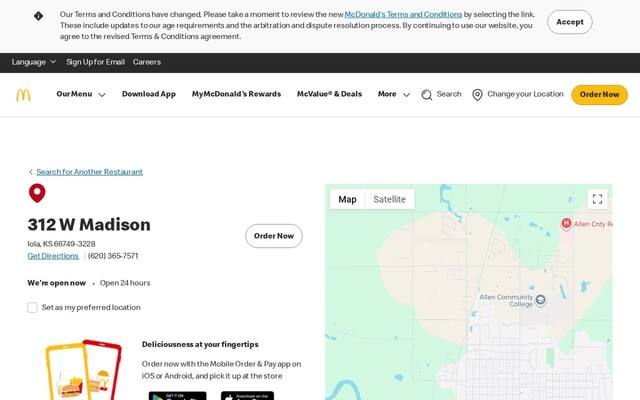
Task: Open the Language dropdown
Action: click(33, 62)
